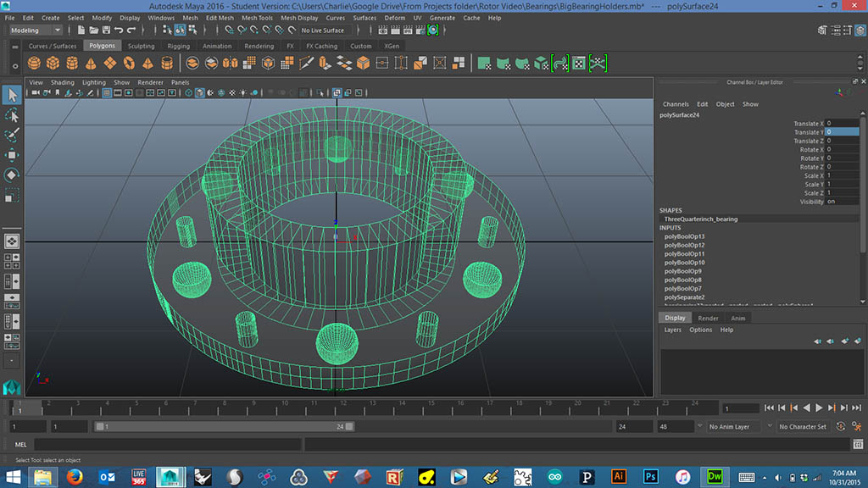
Task: Create a polygon cube from the shelf
Action: coord(53,64)
